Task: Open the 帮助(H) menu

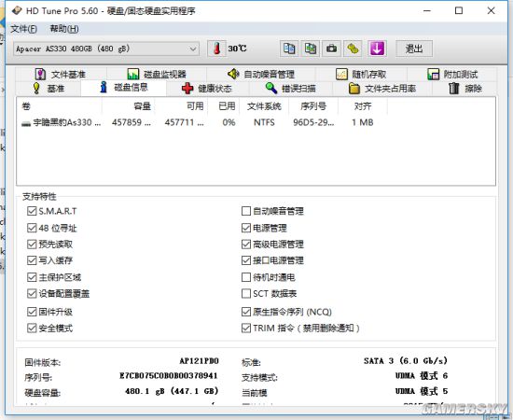Action: (x=64, y=29)
